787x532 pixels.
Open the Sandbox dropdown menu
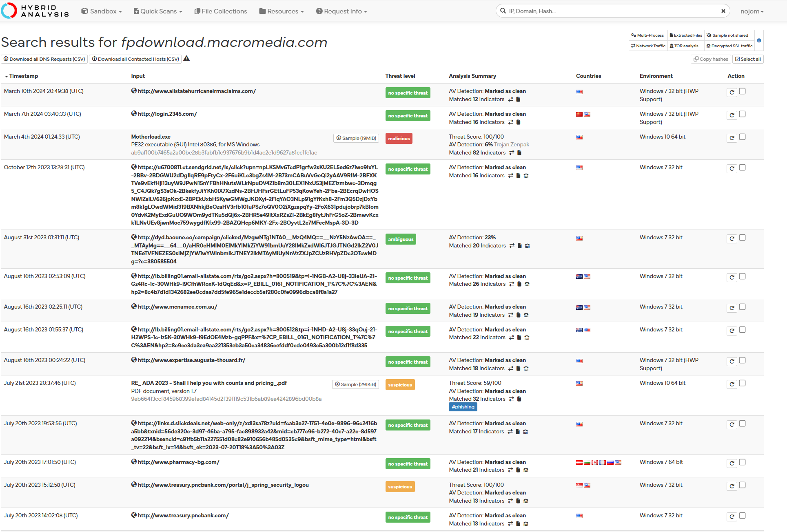pyautogui.click(x=102, y=11)
